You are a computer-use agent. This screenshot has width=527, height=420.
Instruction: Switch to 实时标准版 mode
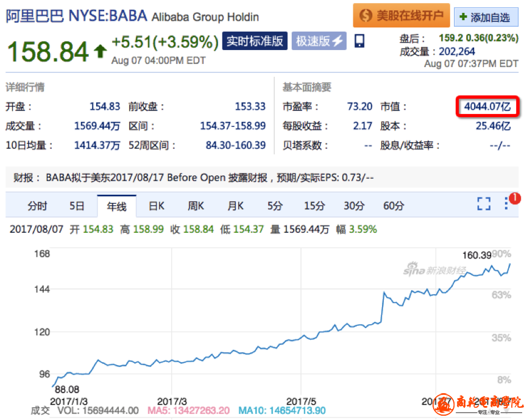pos(255,41)
